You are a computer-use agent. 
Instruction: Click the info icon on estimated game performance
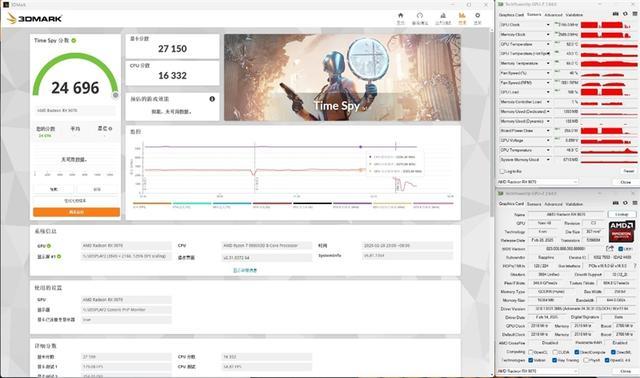pos(212,99)
